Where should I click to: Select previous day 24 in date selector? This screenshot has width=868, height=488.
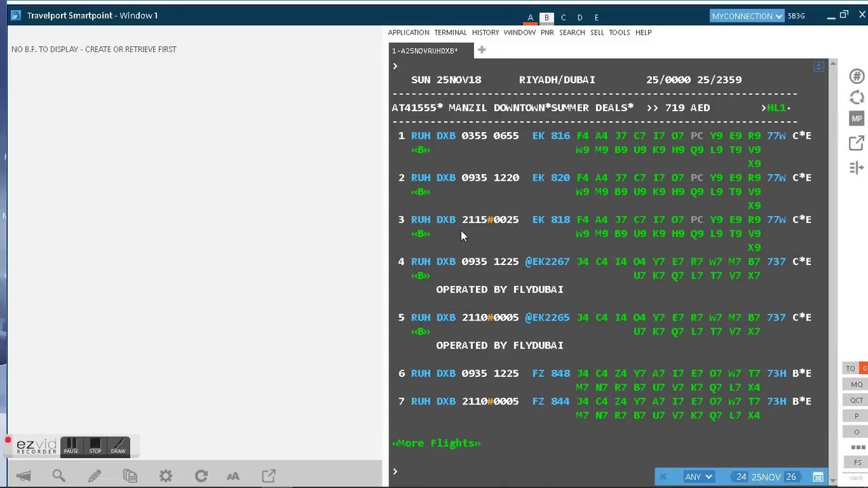point(741,477)
